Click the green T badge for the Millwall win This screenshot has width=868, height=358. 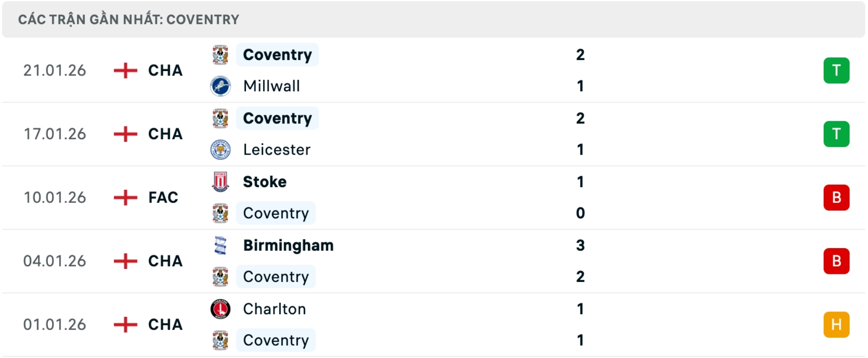[x=837, y=71]
